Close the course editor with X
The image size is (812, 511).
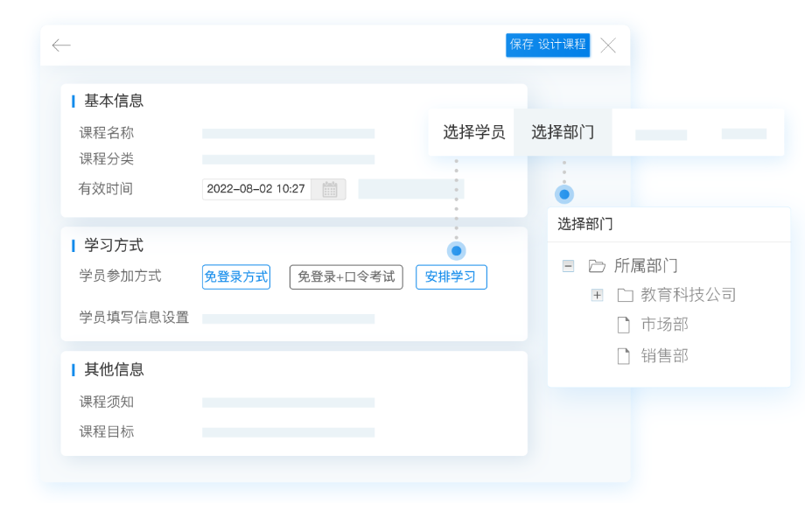click(x=608, y=45)
